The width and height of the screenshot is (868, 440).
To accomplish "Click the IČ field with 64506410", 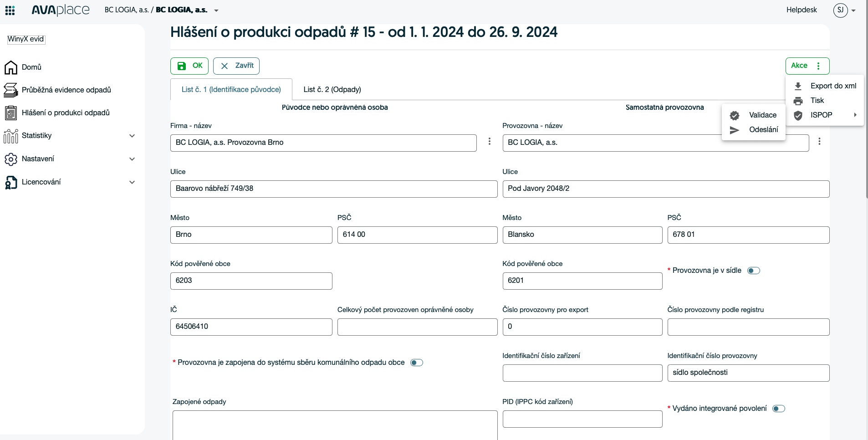I will tap(251, 327).
